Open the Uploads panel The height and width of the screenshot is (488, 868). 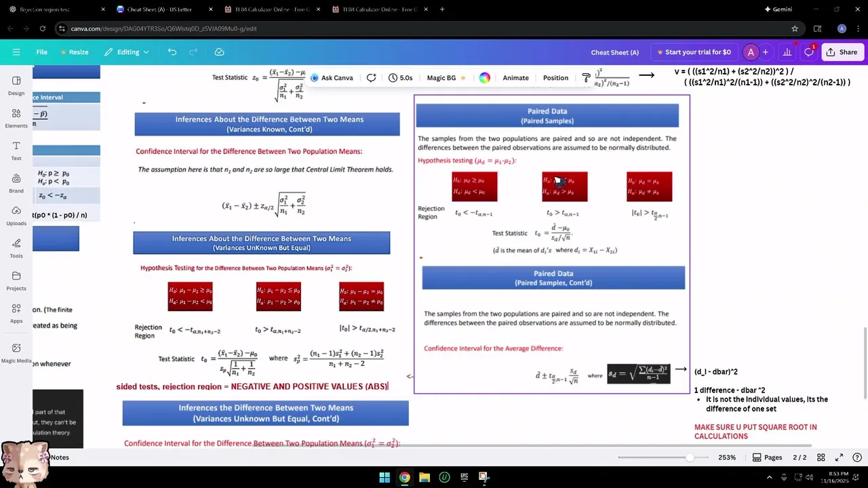(x=16, y=216)
